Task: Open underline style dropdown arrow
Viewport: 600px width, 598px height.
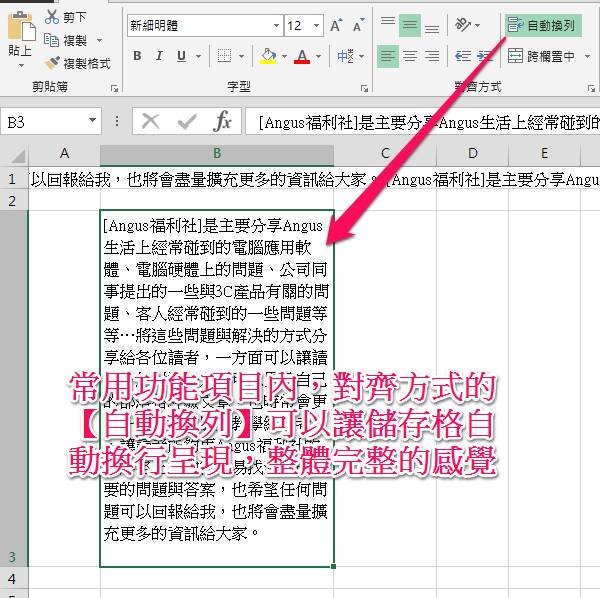Action: [x=198, y=56]
